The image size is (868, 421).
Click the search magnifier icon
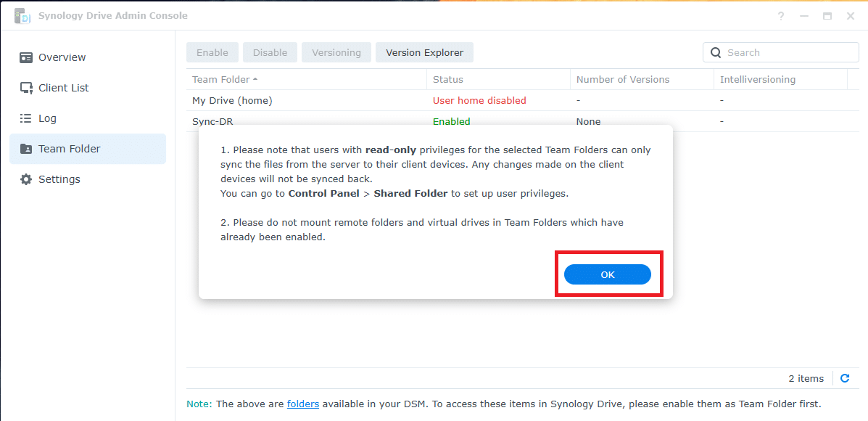coord(716,52)
